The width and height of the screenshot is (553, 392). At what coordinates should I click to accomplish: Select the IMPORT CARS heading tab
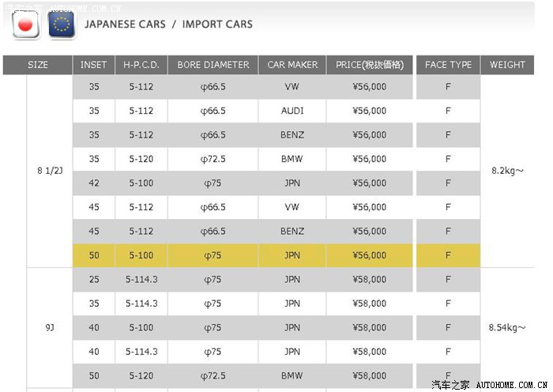pyautogui.click(x=217, y=24)
